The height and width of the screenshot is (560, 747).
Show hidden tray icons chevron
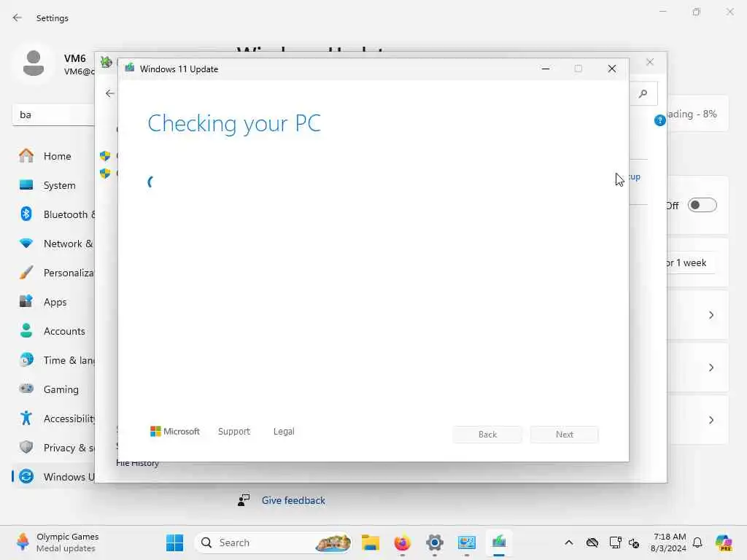click(x=569, y=542)
